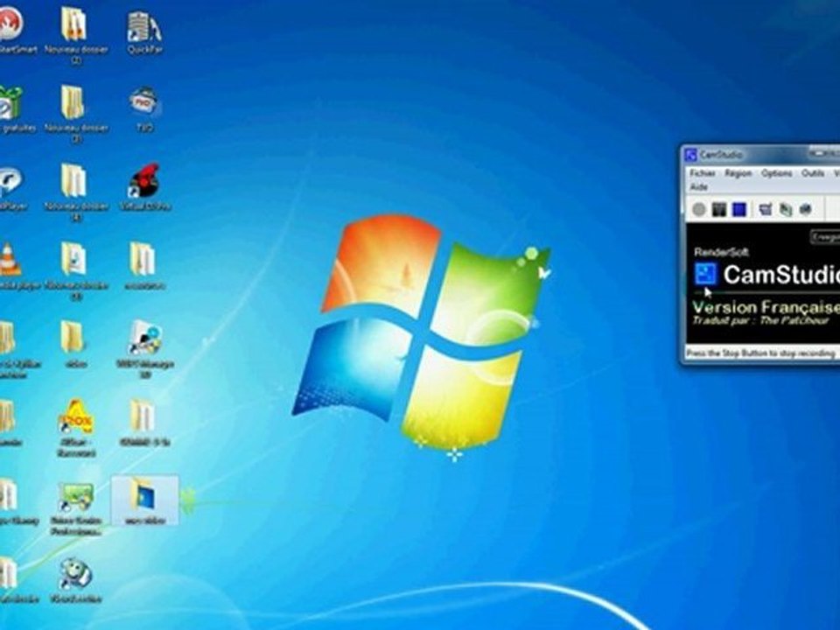Open the Outils menu in CamStudio

(813, 173)
